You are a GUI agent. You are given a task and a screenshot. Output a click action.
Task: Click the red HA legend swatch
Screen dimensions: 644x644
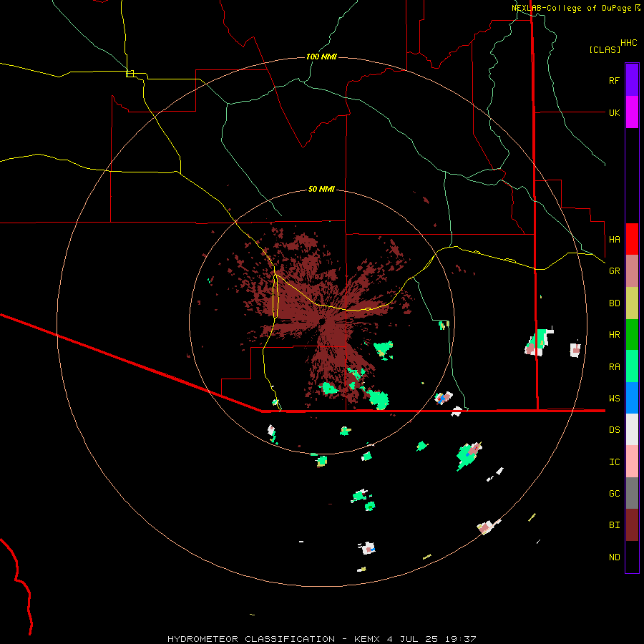(x=632, y=239)
